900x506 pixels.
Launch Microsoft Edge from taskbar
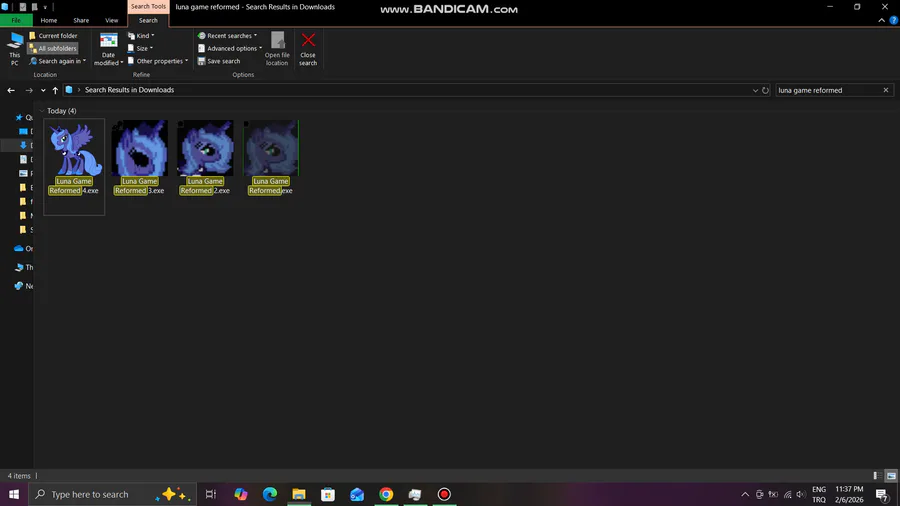pyautogui.click(x=270, y=494)
